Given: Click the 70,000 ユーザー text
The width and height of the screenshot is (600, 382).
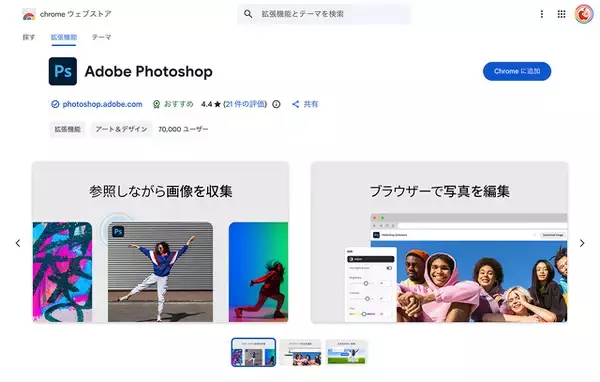Looking at the screenshot, I should click(183, 129).
